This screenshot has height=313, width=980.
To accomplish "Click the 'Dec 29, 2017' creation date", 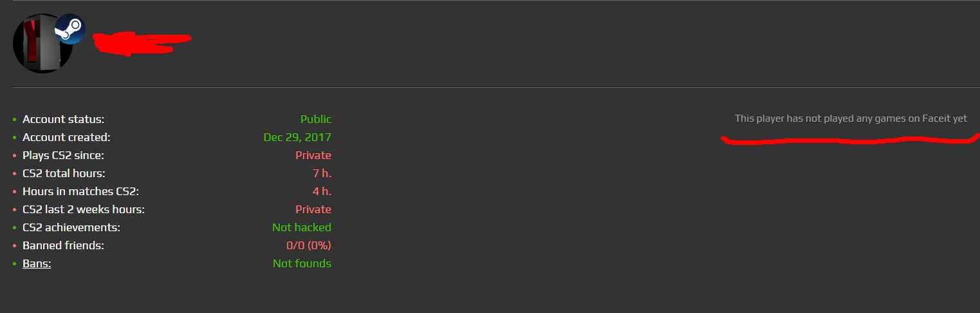I will pyautogui.click(x=297, y=137).
